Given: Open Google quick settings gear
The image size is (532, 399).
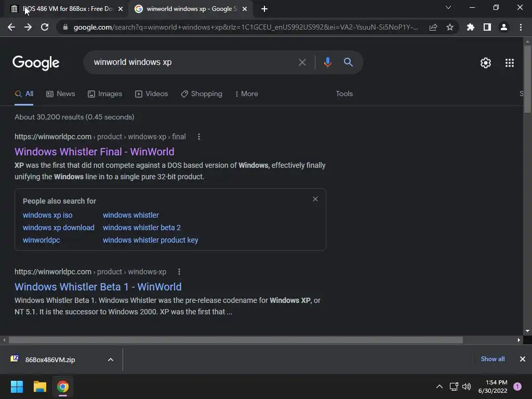Looking at the screenshot, I should (486, 63).
